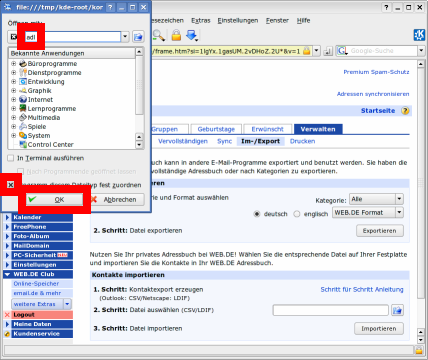Open Adressen synchronisieren link
Screen dimensions: 428x360
[373, 94]
